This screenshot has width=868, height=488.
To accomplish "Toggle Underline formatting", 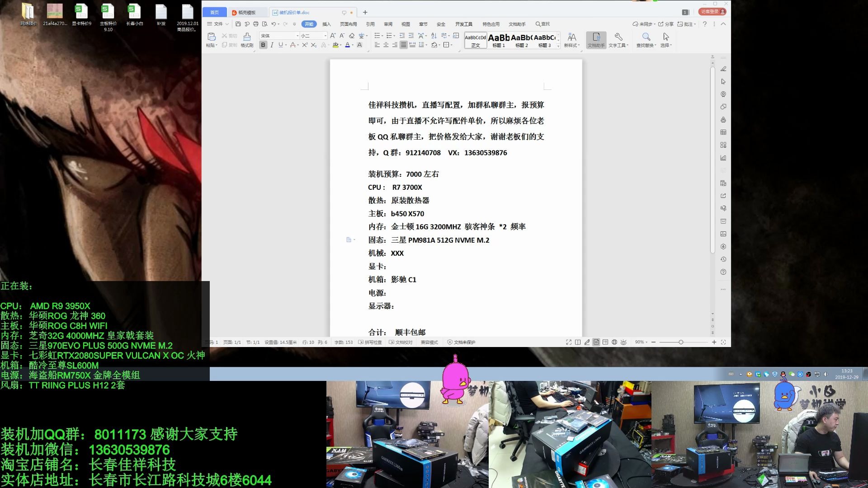I will 280,45.
